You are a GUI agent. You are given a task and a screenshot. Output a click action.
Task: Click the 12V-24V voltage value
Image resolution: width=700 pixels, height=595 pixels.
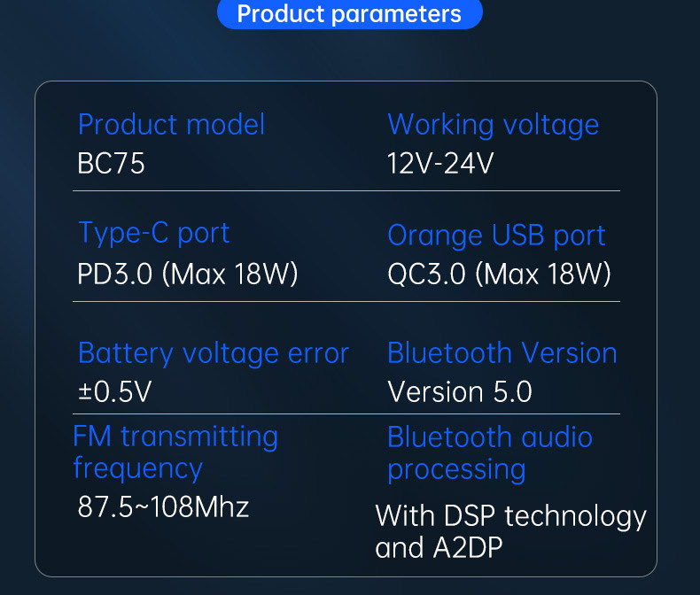click(440, 163)
